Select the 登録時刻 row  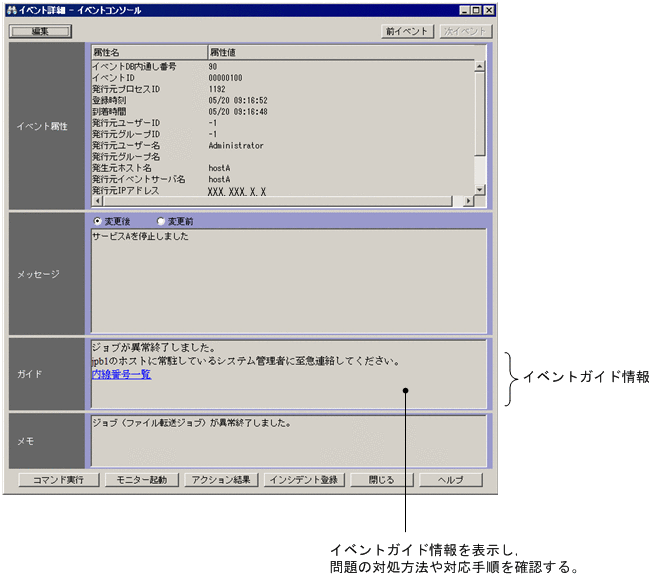(x=283, y=100)
